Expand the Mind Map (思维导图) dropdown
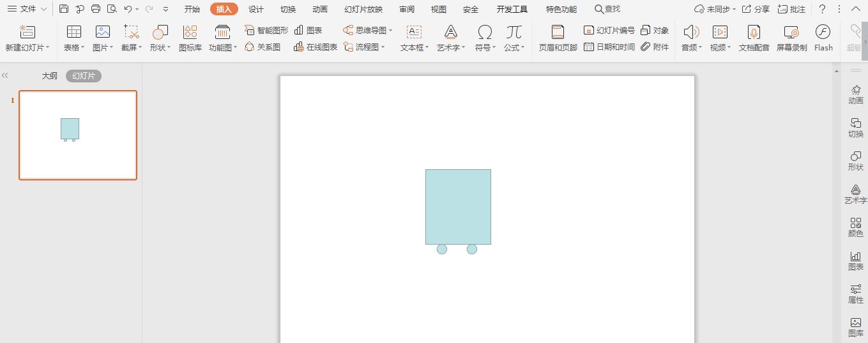868x343 pixels. pos(391,31)
